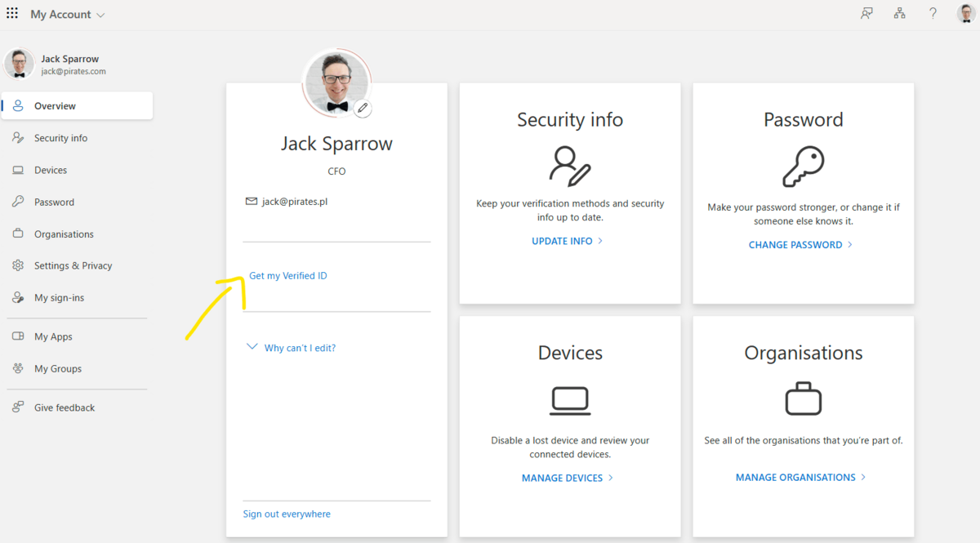Click the pencil icon to edit profile photo
The height and width of the screenshot is (543, 980).
click(363, 108)
